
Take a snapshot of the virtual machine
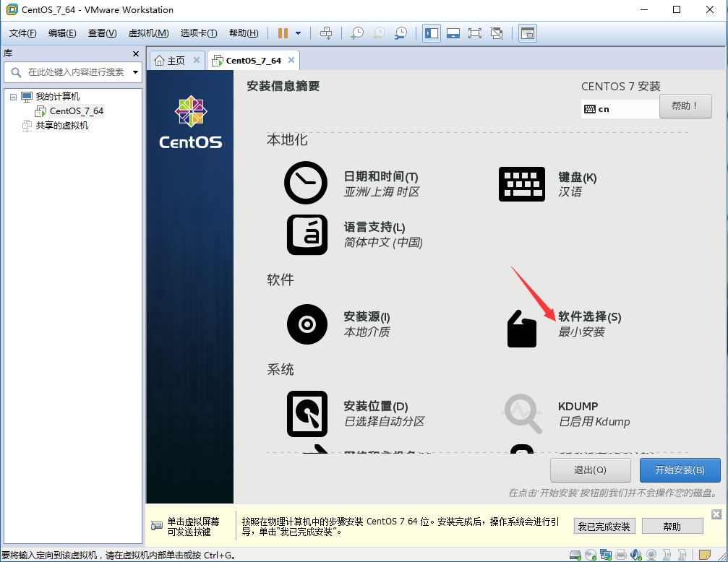pos(357,33)
